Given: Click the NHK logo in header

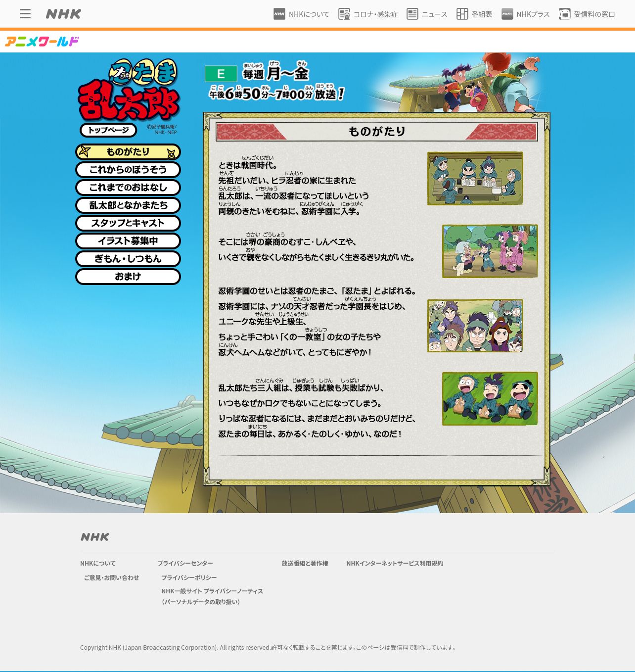Looking at the screenshot, I should [x=63, y=14].
